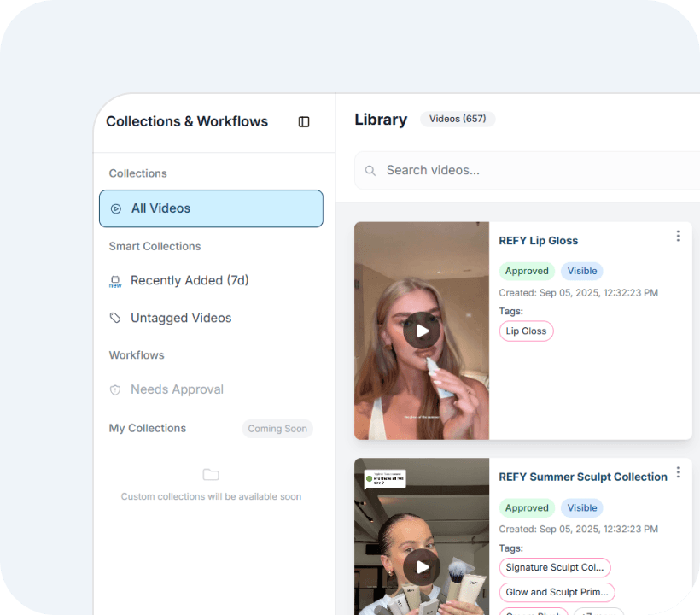Screen dimensions: 700x615
Task: Click the Library heading
Action: coord(381,120)
